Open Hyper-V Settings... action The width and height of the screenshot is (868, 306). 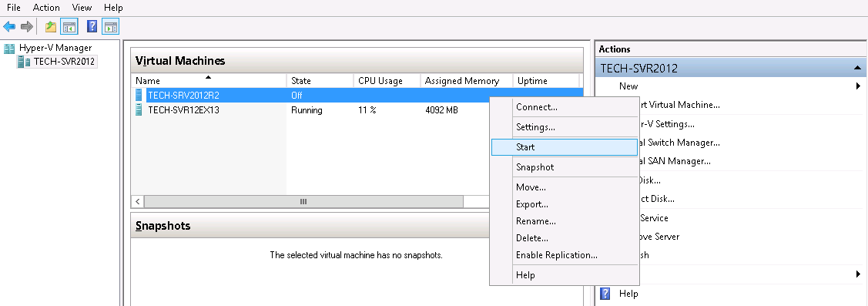(x=667, y=123)
